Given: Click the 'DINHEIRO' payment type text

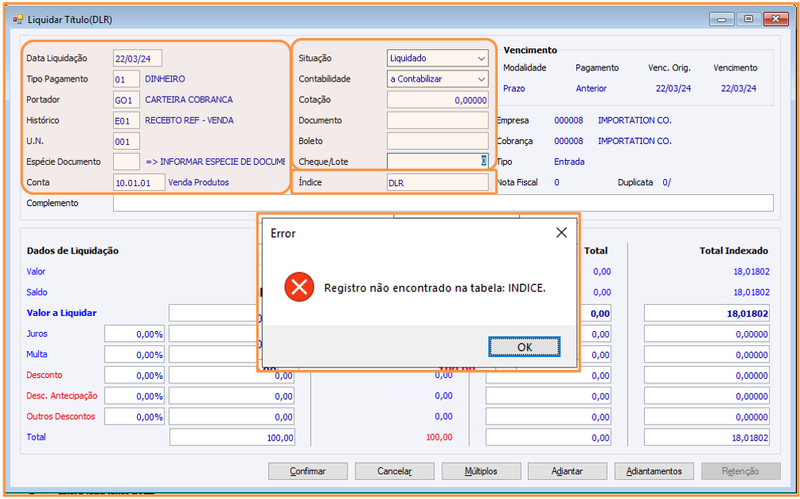Looking at the screenshot, I should pos(165,79).
